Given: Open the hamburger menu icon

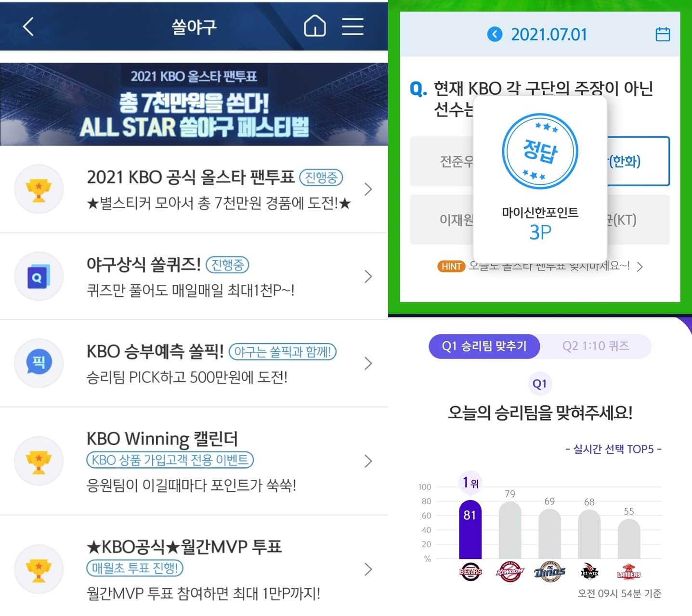Looking at the screenshot, I should click(x=353, y=26).
